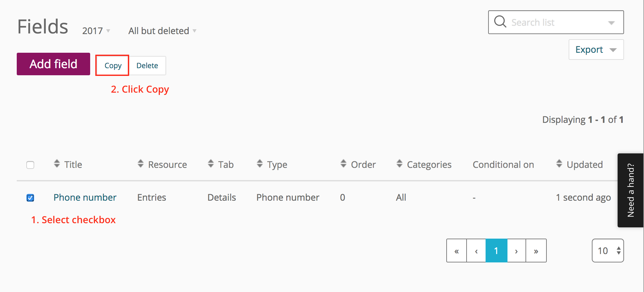The width and height of the screenshot is (644, 292).
Task: Open the Need a hand? help tab
Action: [630, 190]
